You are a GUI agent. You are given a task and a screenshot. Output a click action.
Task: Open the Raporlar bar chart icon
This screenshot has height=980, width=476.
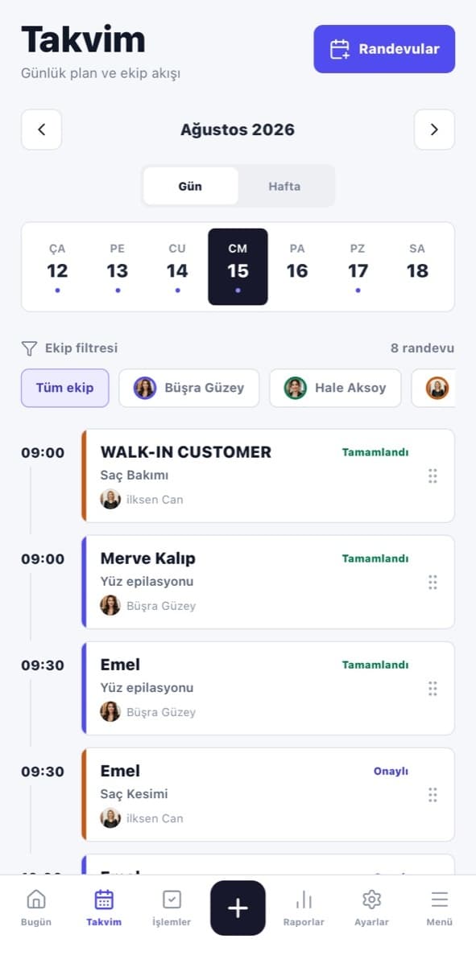click(x=304, y=900)
